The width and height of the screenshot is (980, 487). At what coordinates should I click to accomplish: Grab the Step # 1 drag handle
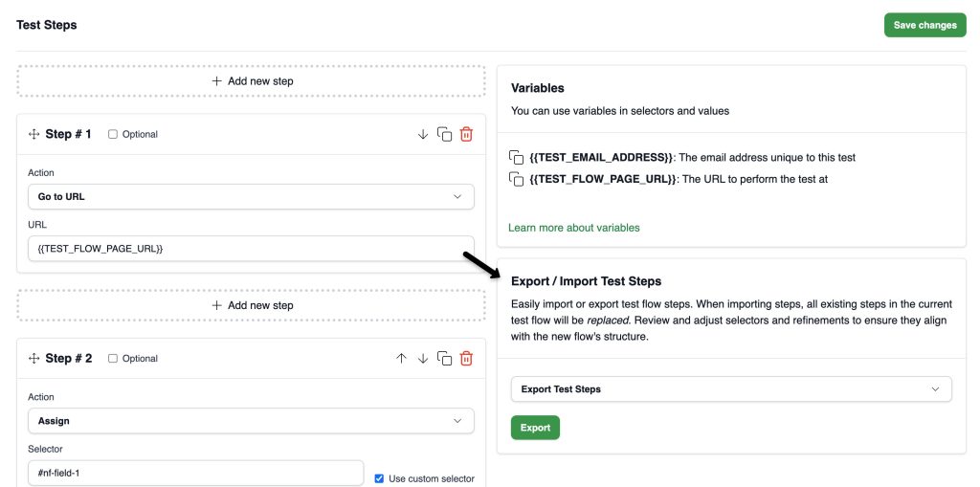pyautogui.click(x=33, y=134)
